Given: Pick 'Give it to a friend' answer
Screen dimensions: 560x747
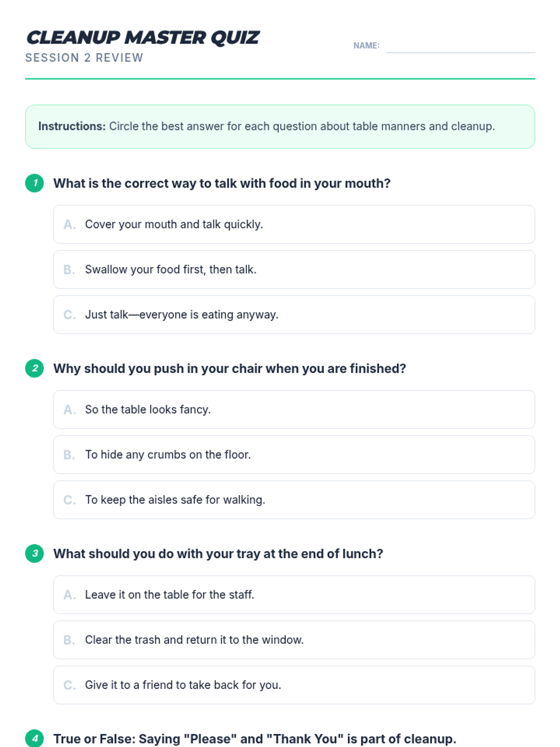Looking at the screenshot, I should (294, 685).
